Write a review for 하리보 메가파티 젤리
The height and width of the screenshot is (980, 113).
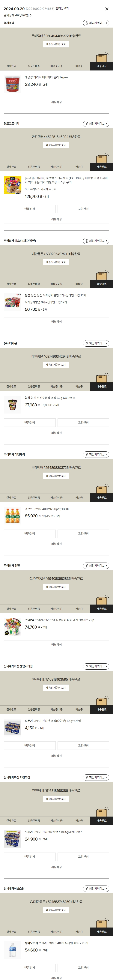(x=56, y=102)
